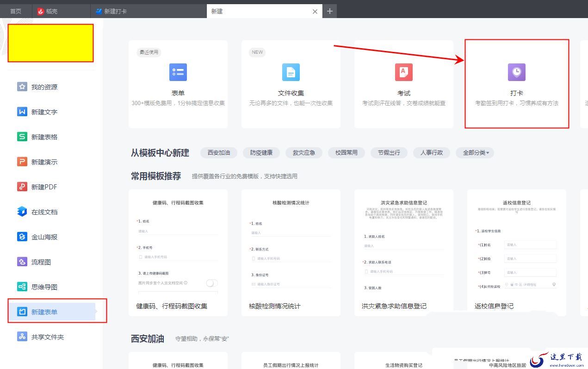588x369 pixels.
Task: Click the 新建表格 S icon
Action: (22, 137)
